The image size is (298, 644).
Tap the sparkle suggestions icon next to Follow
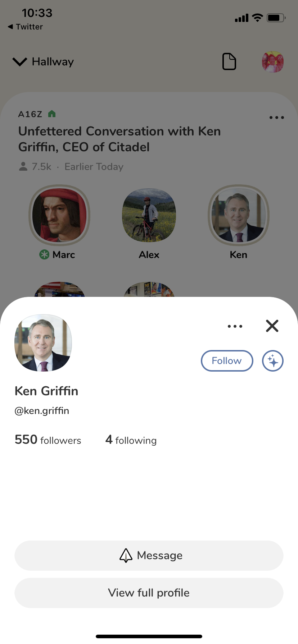273,361
